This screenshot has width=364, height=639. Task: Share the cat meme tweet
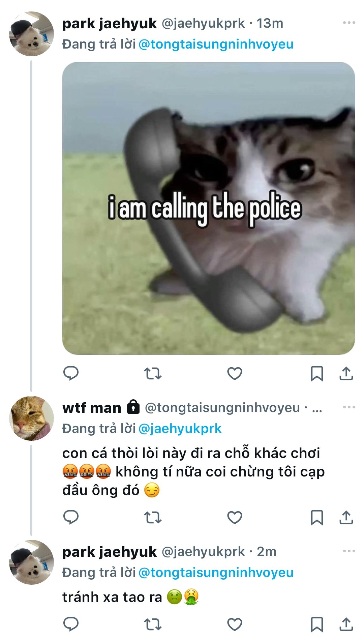(346, 374)
